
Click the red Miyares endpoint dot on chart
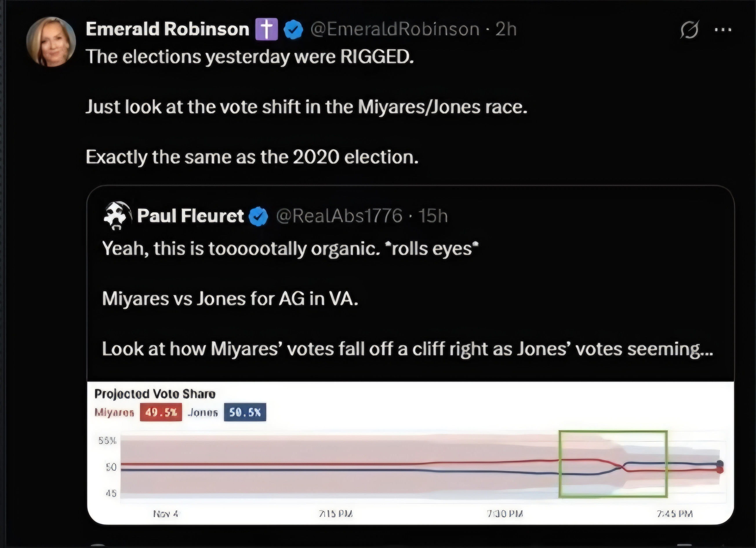click(x=720, y=470)
